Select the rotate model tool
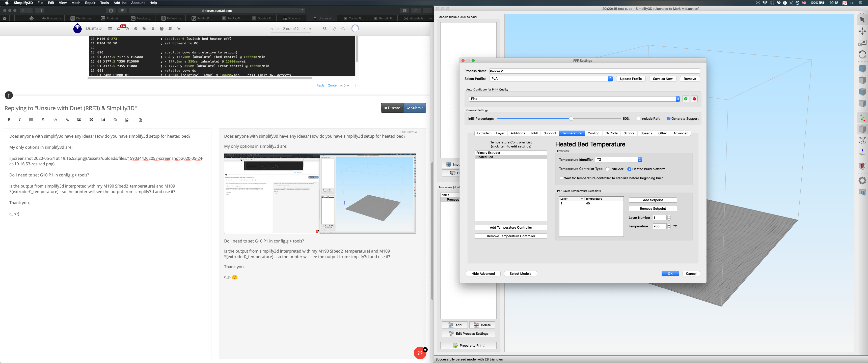 [x=862, y=54]
